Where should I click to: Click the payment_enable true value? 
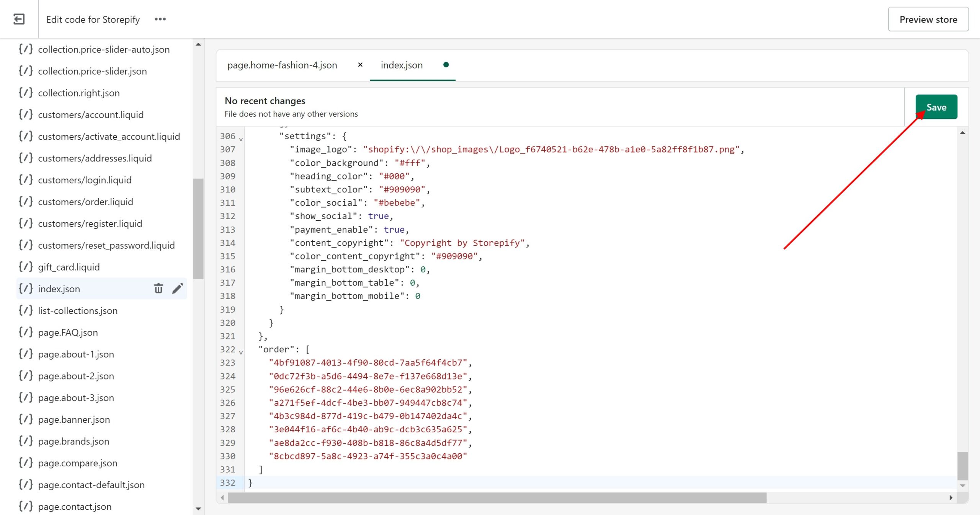[x=394, y=230]
